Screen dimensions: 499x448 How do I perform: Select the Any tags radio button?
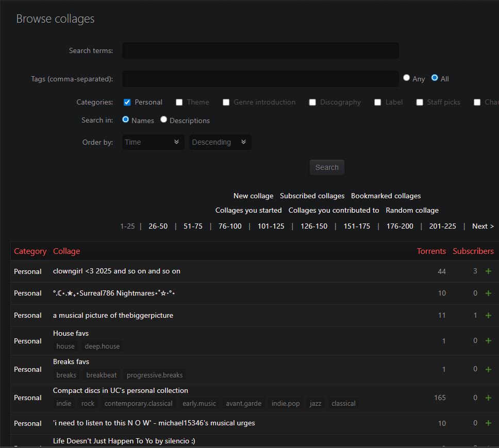point(406,78)
